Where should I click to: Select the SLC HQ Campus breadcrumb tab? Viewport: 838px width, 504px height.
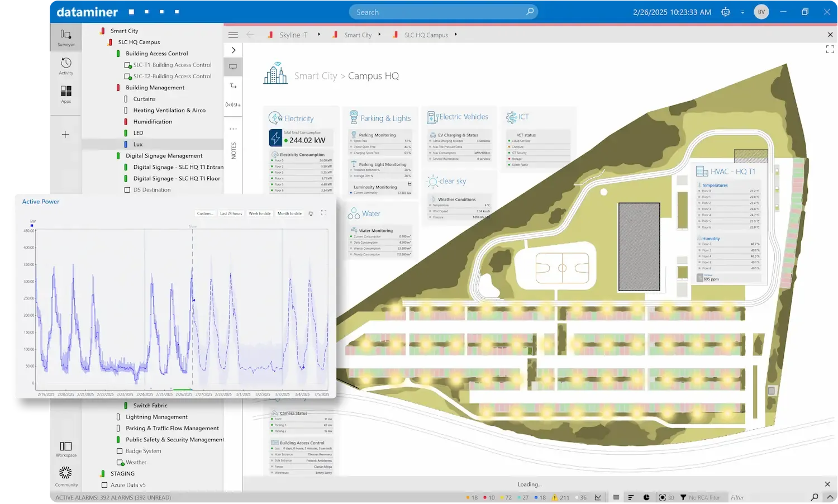[426, 35]
